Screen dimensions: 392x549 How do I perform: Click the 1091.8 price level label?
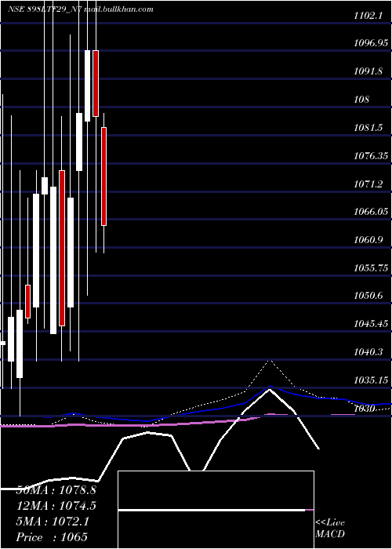point(368,71)
